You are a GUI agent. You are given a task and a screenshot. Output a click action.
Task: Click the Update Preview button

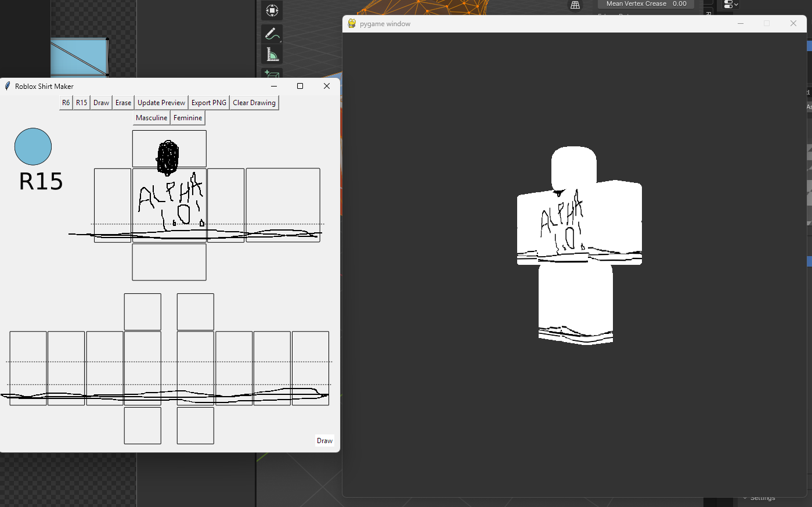click(x=161, y=103)
